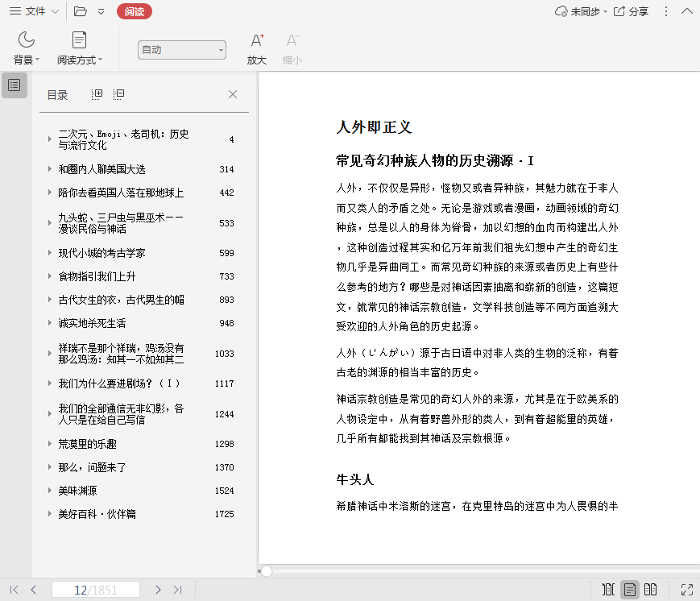This screenshot has width=700, height=601.
Task: Expand the 美味渊源 chapter arrow
Action: pos(50,491)
